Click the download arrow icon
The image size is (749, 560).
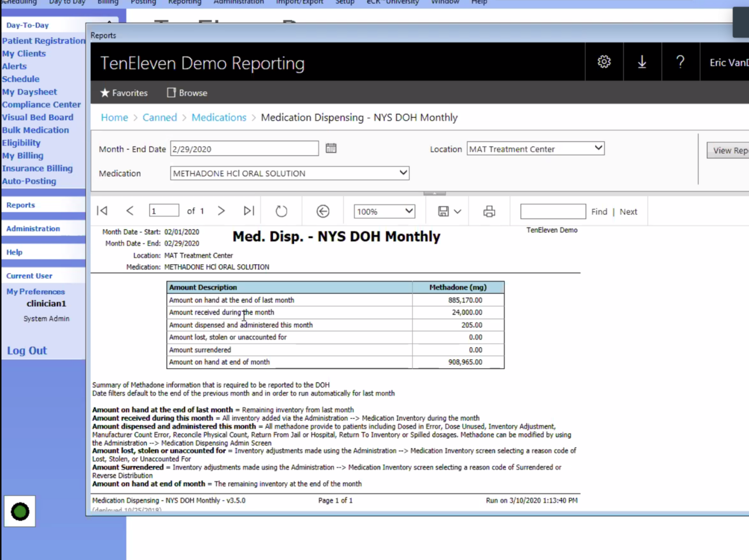642,62
